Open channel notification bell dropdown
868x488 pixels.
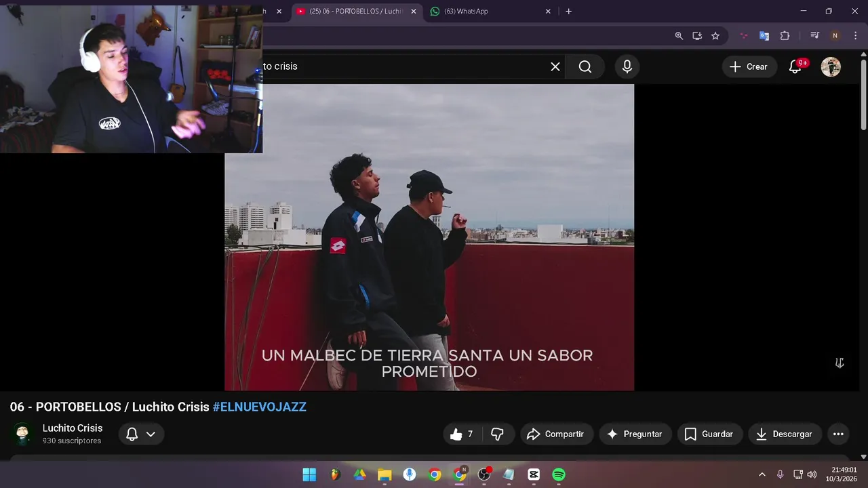click(141, 434)
